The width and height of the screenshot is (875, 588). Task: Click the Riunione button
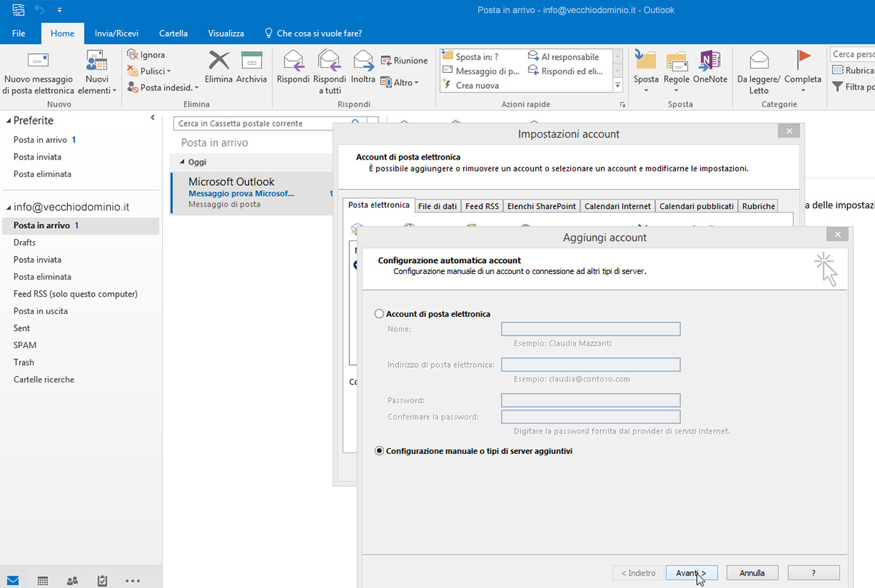tap(405, 60)
